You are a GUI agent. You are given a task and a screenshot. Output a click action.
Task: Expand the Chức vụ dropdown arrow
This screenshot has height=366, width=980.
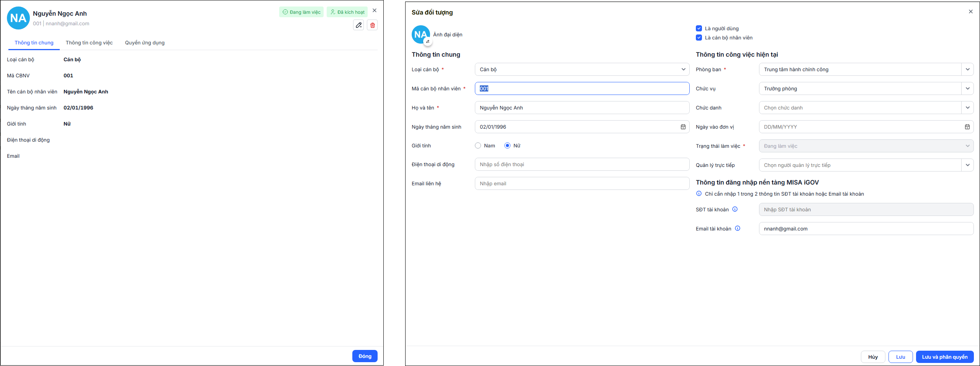pos(967,89)
